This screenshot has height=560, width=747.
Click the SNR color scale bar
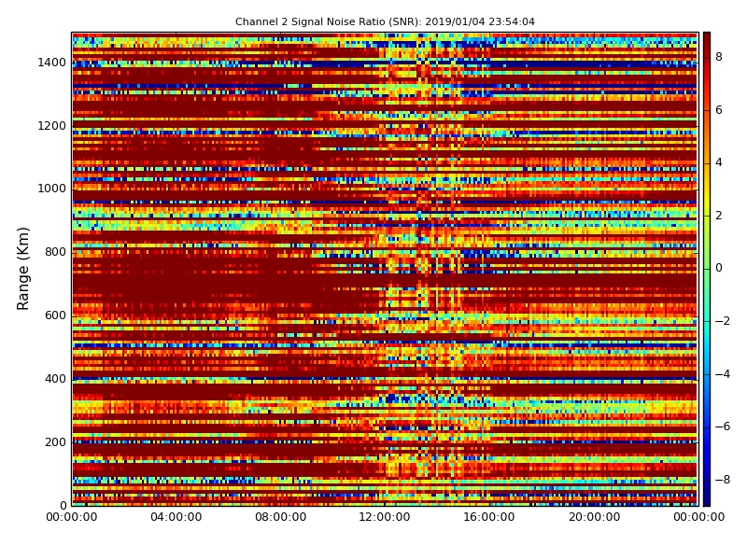click(707, 269)
